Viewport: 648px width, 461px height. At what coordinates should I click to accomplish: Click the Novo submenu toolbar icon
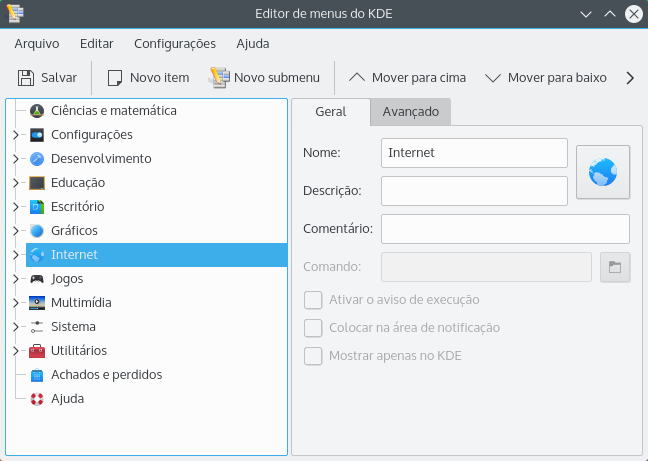pos(220,77)
